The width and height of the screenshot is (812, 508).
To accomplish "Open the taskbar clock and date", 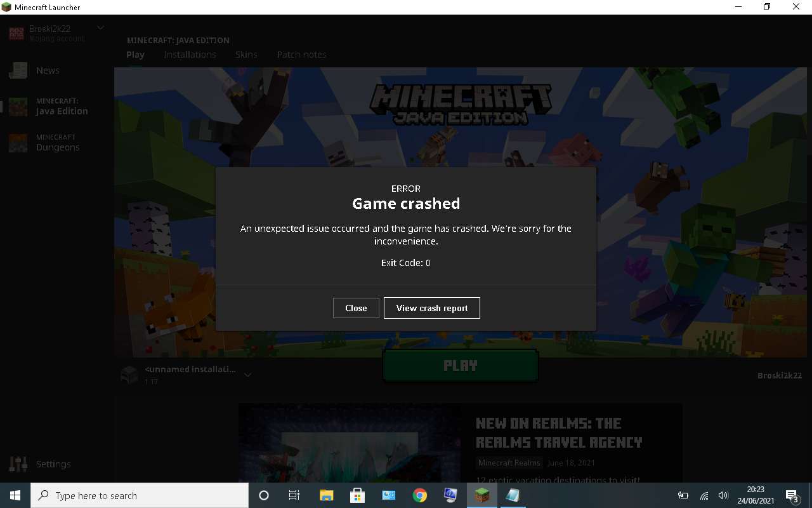I will point(756,495).
